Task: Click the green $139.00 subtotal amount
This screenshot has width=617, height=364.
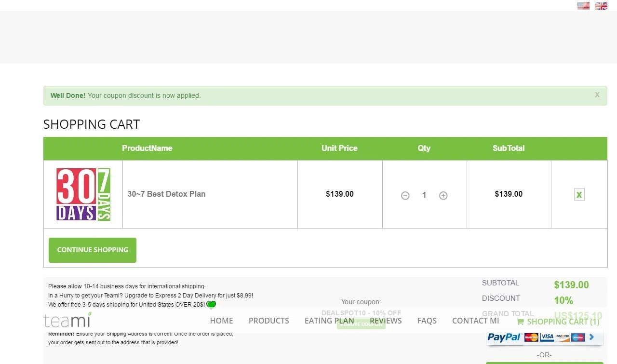Action: point(572,285)
